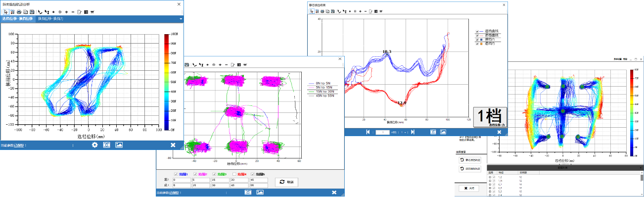Toggle the 范围3 checkbox

[x=214, y=174]
